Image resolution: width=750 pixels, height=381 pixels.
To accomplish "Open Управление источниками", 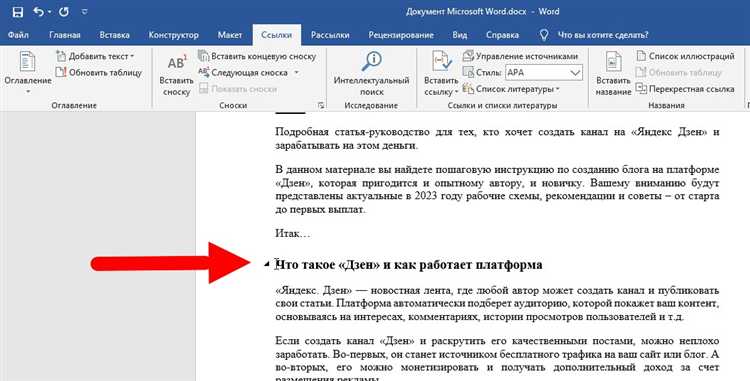I will (x=520, y=56).
